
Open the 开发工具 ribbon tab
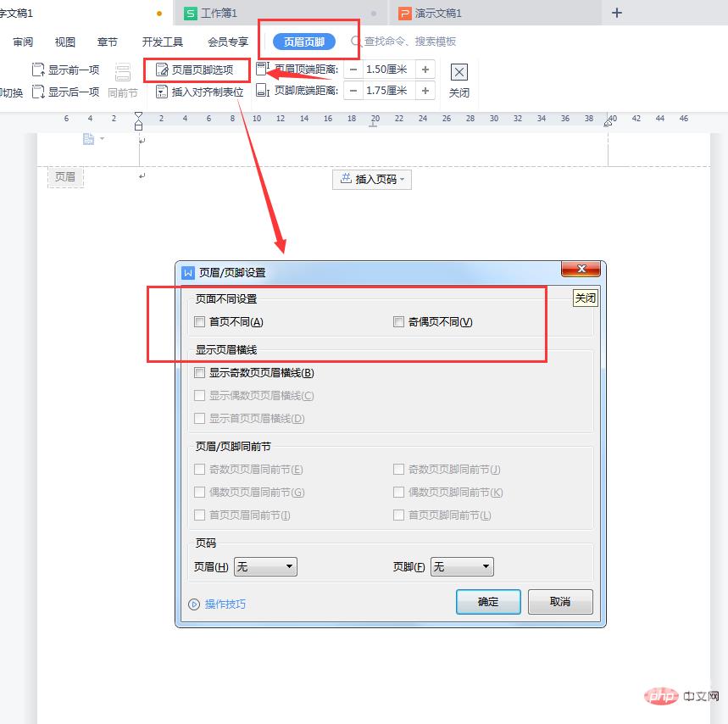(163, 42)
